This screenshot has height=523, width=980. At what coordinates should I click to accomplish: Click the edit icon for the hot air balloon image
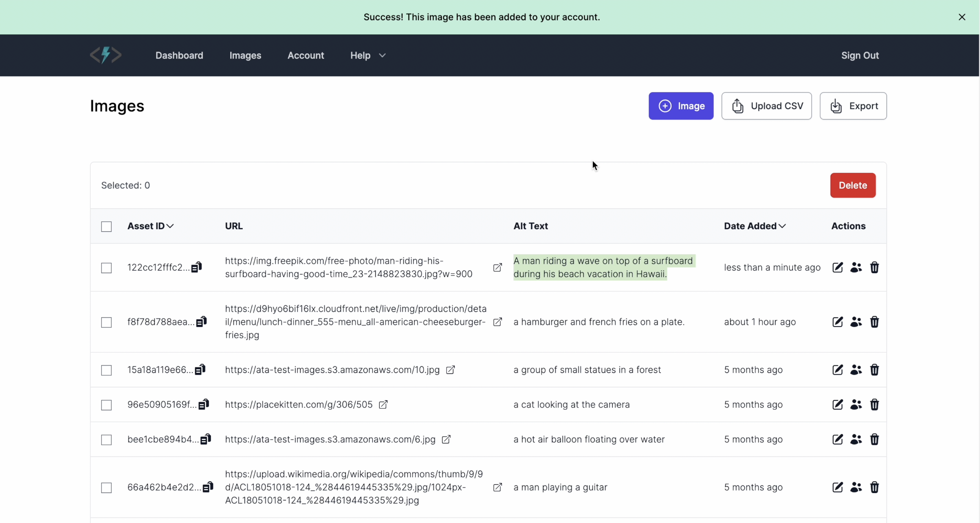click(x=838, y=439)
